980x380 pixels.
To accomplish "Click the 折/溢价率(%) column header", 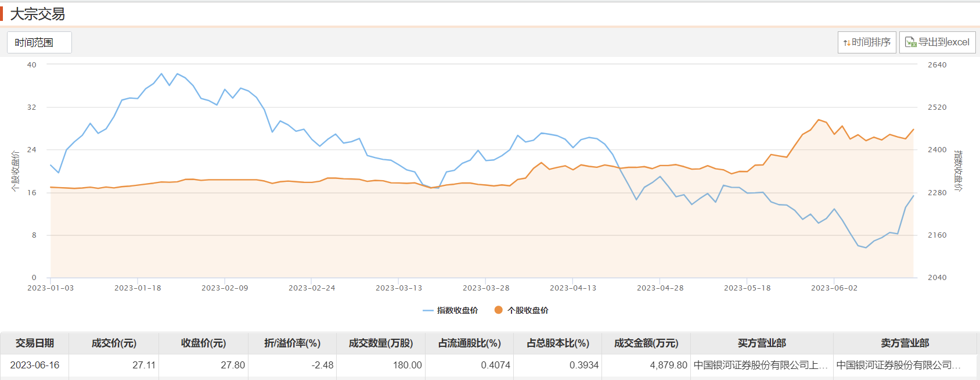I will coord(292,343).
